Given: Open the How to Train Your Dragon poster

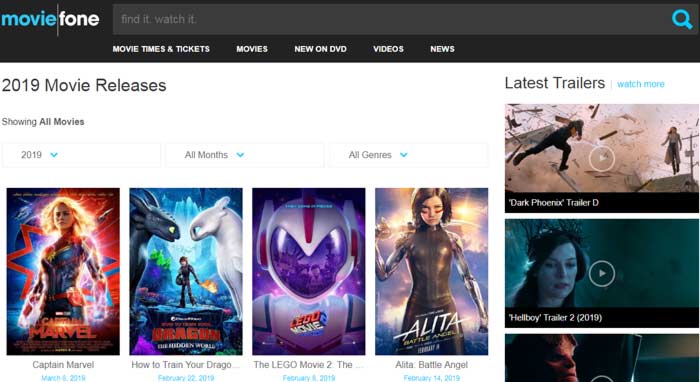Looking at the screenshot, I should coord(186,271).
